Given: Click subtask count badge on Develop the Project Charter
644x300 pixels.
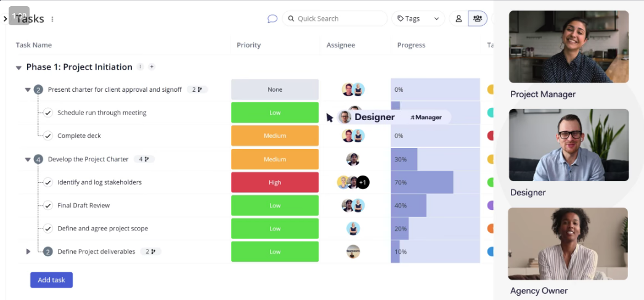Looking at the screenshot, I should [144, 159].
